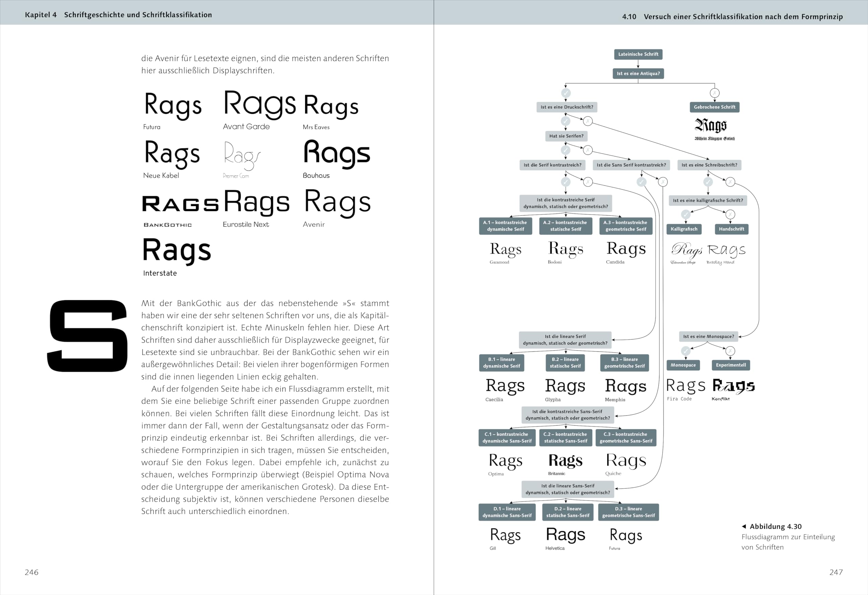Select A.2 kontrastreiche statische Serif box

click(x=566, y=226)
